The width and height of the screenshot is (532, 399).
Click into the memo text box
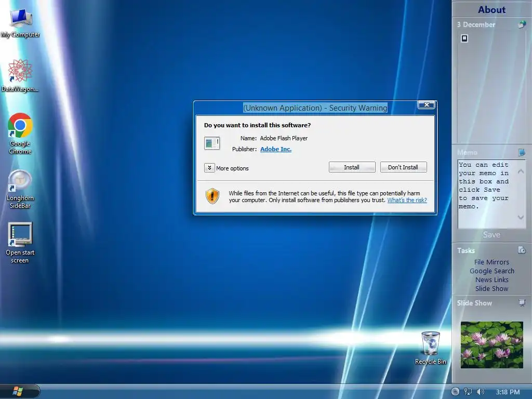click(x=487, y=194)
